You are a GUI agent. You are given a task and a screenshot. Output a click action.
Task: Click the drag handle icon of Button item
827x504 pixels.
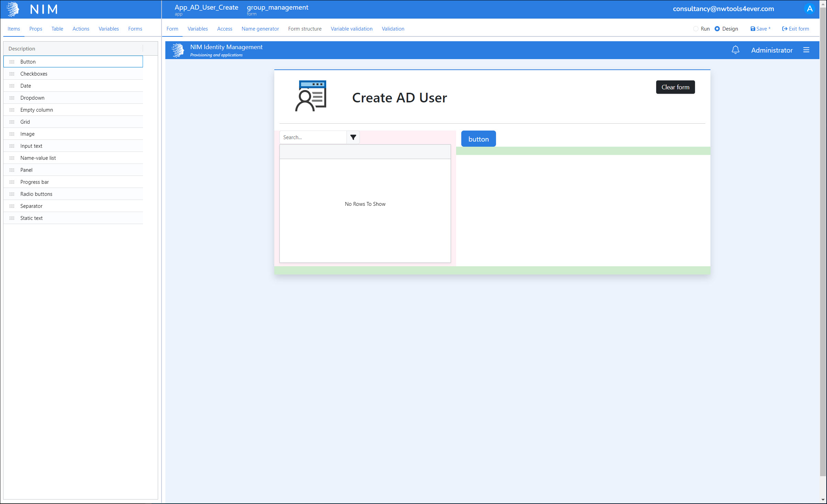click(x=12, y=62)
